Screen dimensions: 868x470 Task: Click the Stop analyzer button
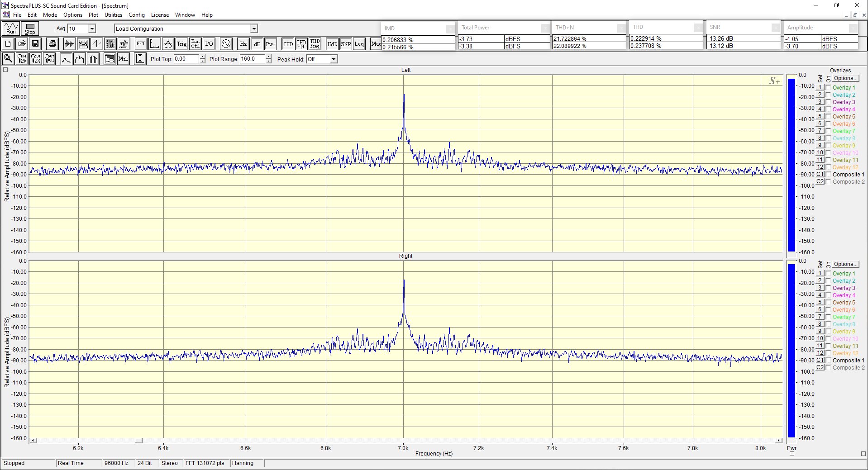point(30,28)
